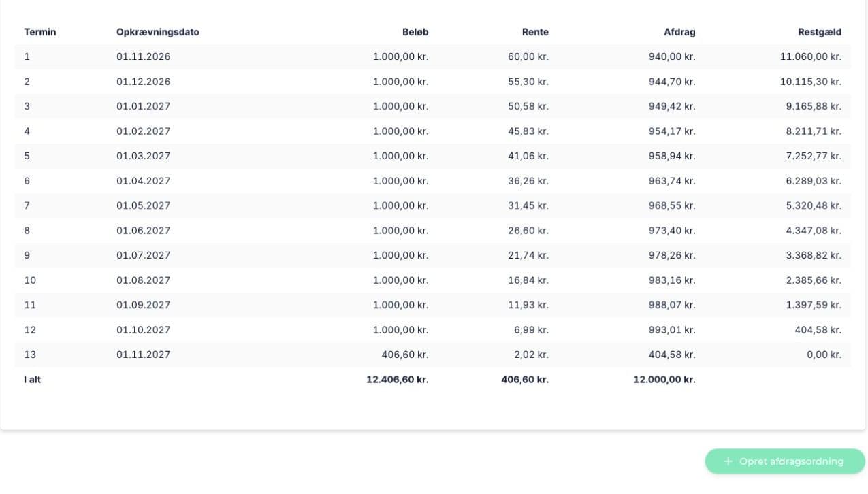The image size is (868, 494).
Task: Click the repayment value 973,40 kr.
Action: tap(672, 231)
